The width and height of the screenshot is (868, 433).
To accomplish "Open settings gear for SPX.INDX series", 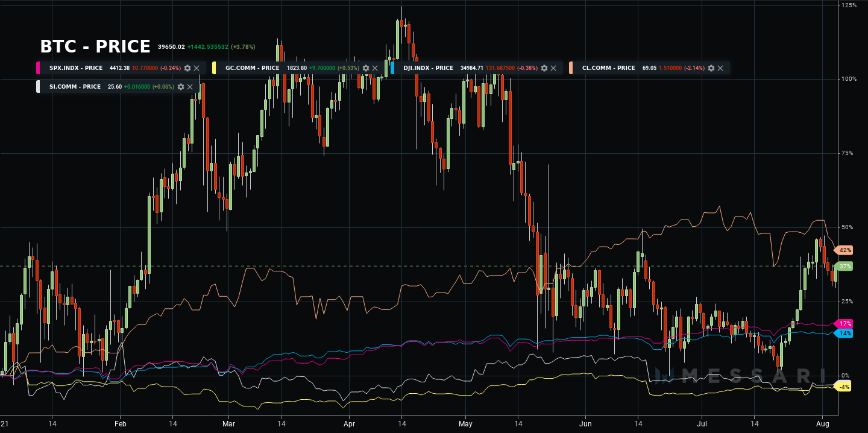I will pyautogui.click(x=187, y=68).
